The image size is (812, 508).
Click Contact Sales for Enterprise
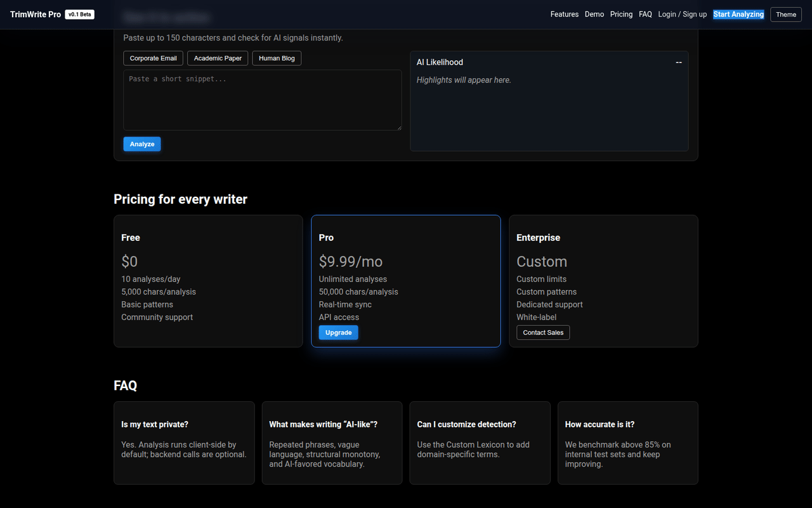(x=543, y=333)
